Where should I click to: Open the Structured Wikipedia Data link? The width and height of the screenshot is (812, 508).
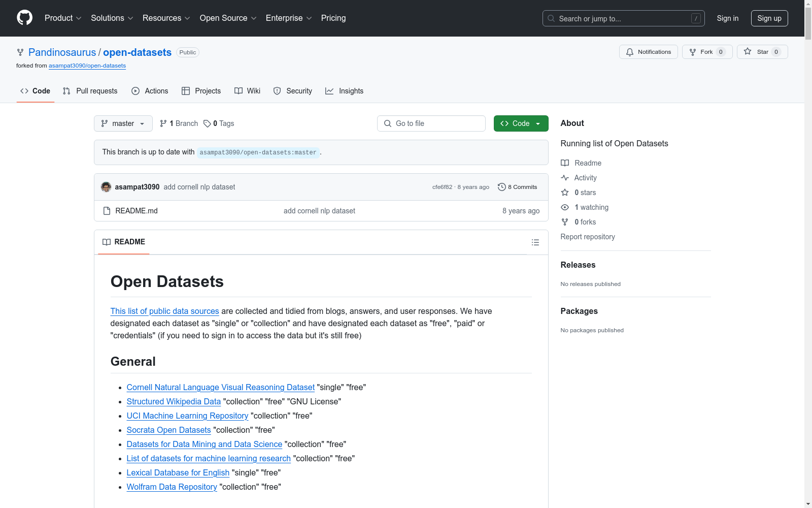pos(174,401)
